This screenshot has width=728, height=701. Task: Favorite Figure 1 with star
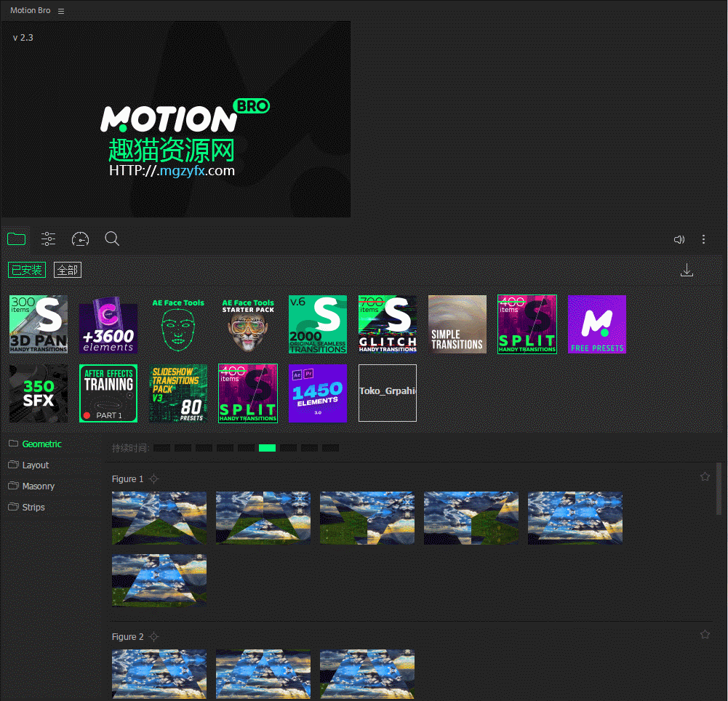[705, 476]
